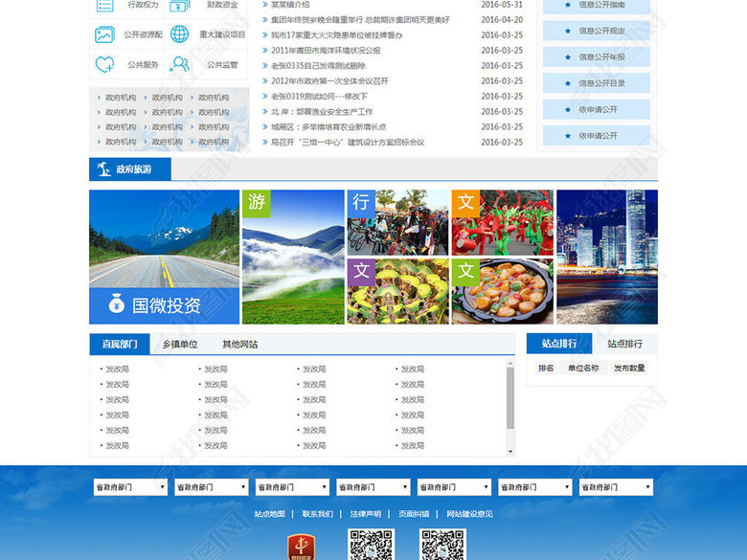The image size is (747, 560).
Task: Click the green 文 label on food photo
Action: [x=465, y=272]
